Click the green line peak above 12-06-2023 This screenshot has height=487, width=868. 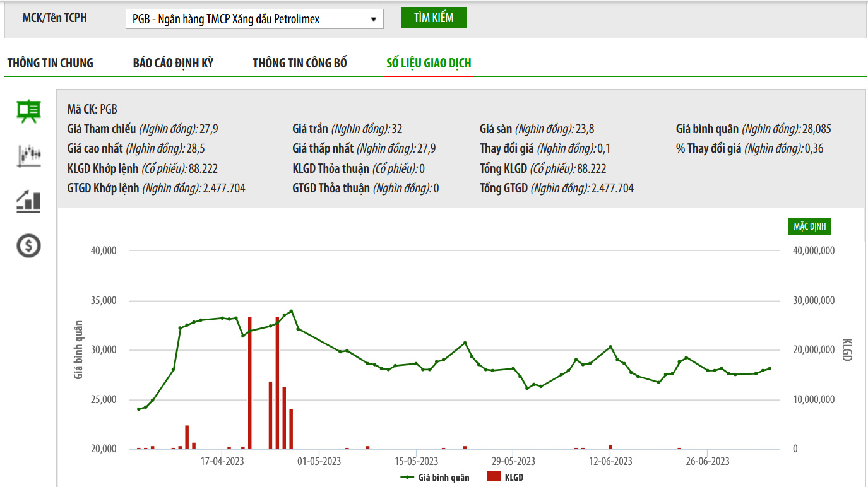(610, 346)
